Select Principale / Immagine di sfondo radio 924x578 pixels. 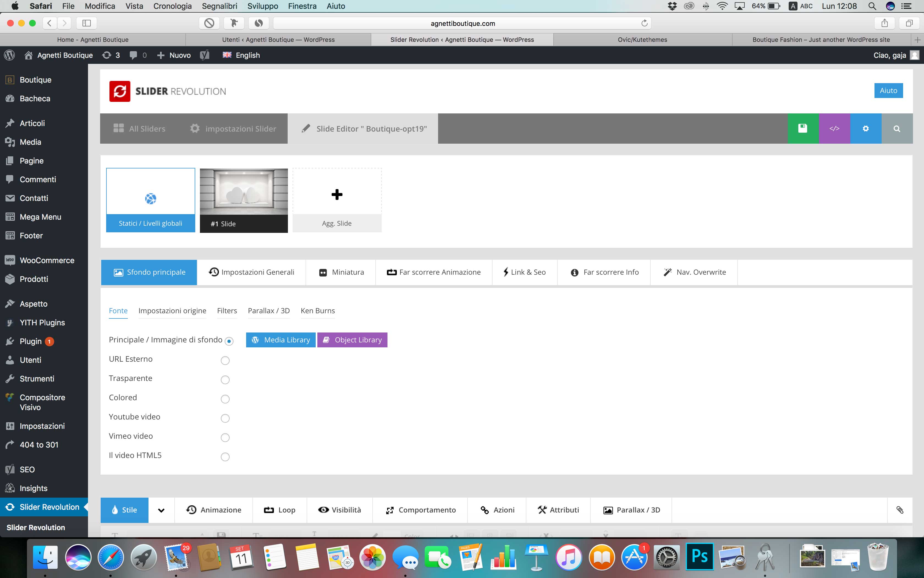229,341
